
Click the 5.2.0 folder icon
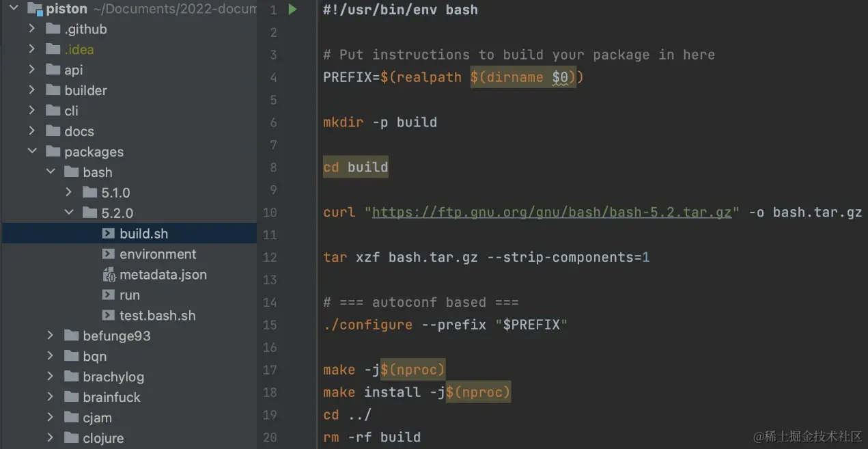pyautogui.click(x=89, y=213)
